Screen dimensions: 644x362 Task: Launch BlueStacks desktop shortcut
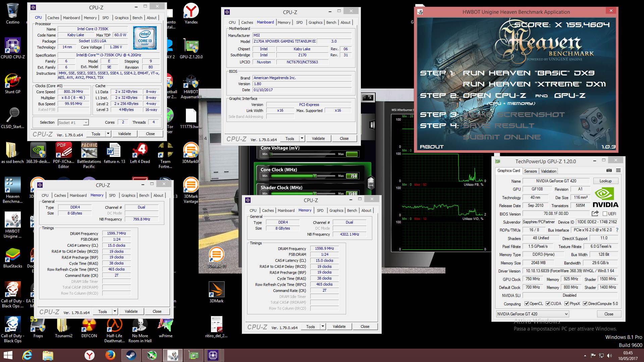click(x=13, y=257)
